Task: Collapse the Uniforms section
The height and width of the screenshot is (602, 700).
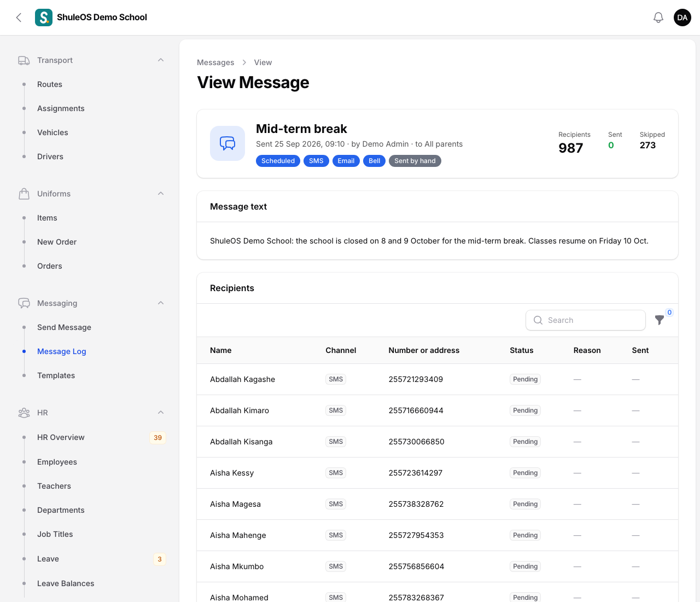Action: pyautogui.click(x=161, y=194)
